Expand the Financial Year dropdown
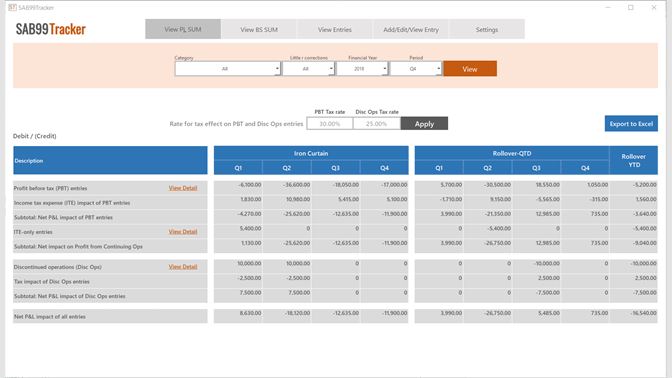 362,69
